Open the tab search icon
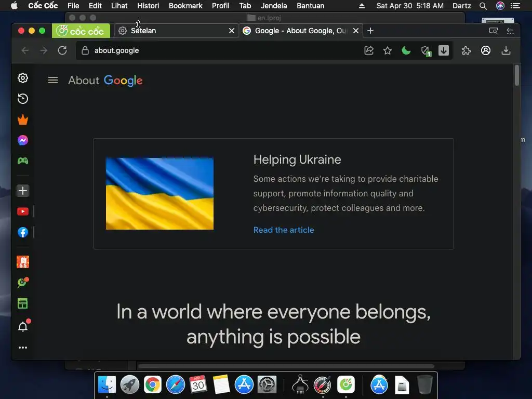This screenshot has height=399, width=532. [x=494, y=31]
